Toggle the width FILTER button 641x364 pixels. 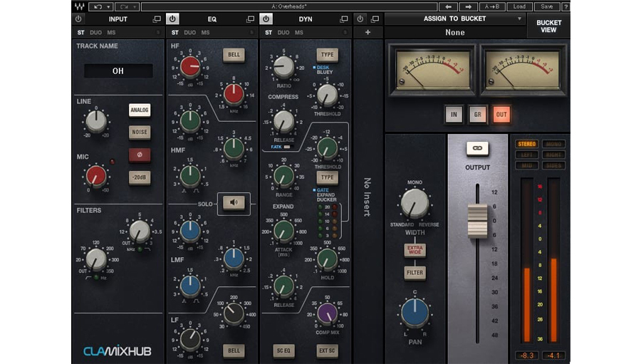pos(415,272)
